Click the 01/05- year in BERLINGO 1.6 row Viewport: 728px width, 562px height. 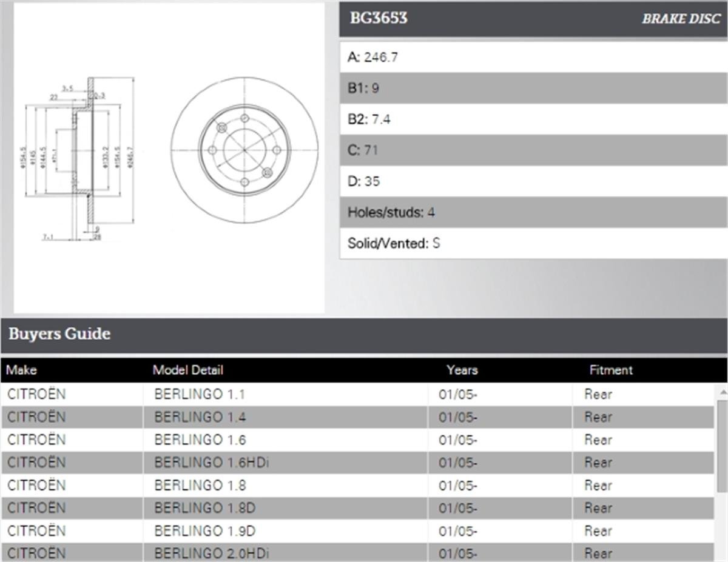[458, 440]
